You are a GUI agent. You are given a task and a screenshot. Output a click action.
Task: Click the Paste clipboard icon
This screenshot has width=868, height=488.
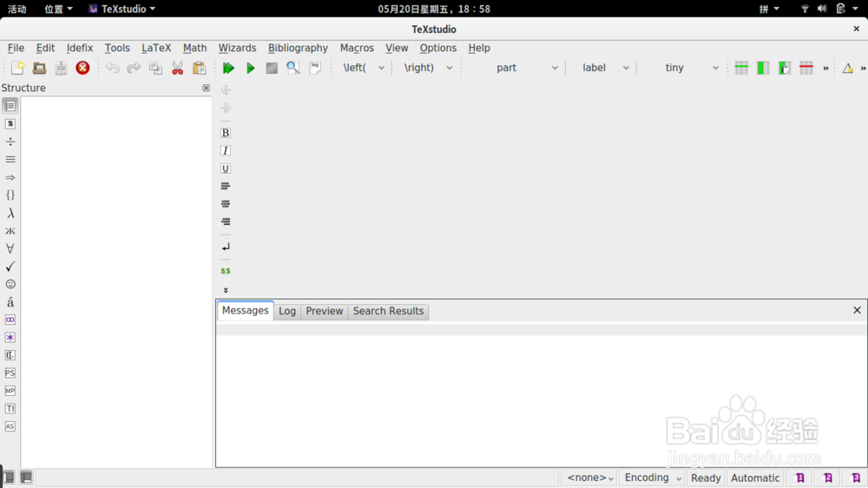pos(200,68)
